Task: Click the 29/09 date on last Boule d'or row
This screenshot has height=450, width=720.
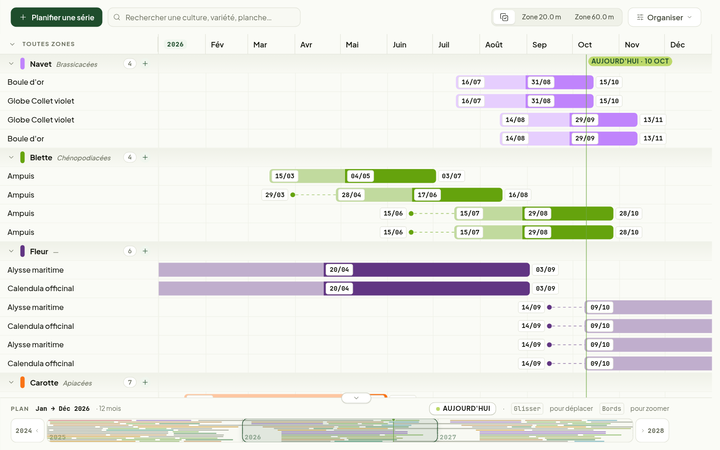Action: (x=585, y=138)
